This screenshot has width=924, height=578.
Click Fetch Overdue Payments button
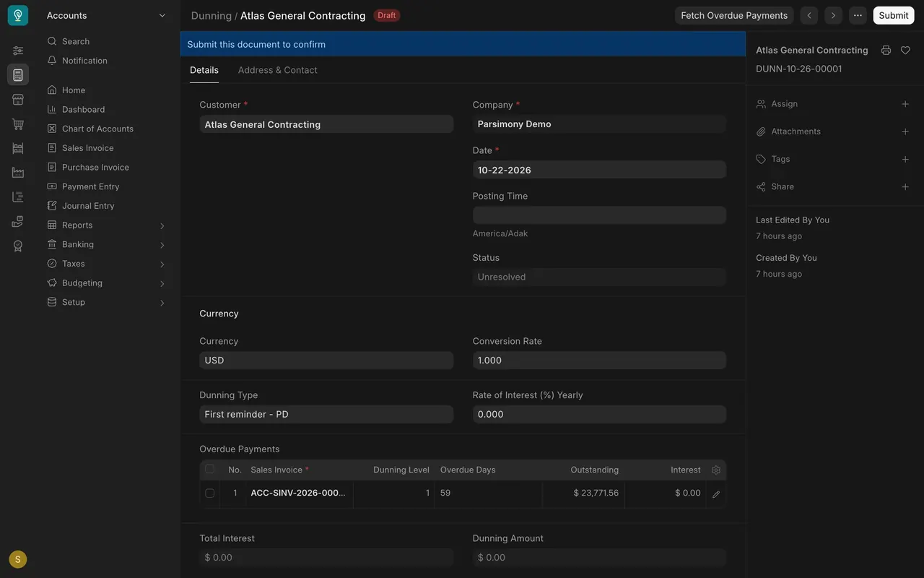pyautogui.click(x=734, y=15)
